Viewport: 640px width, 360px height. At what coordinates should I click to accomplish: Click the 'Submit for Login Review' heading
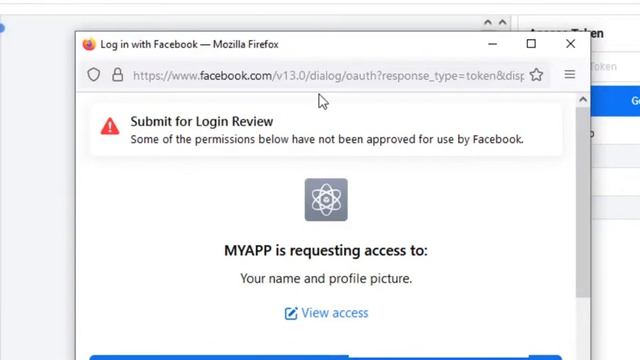tap(202, 122)
